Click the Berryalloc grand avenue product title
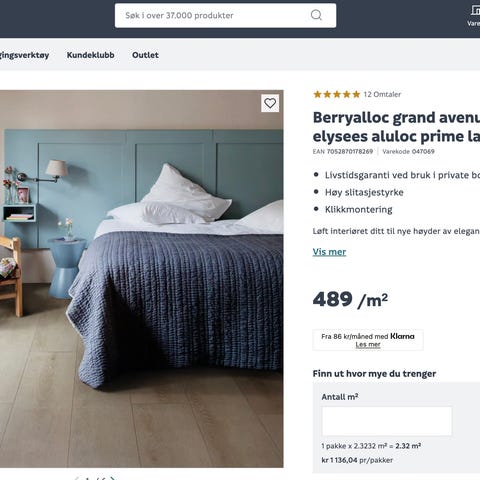The image size is (480, 480). [396, 127]
